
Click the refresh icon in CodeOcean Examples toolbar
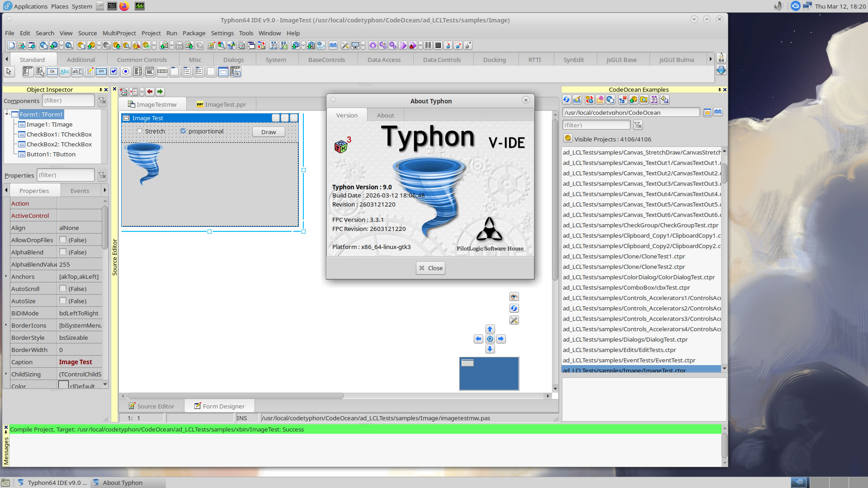(566, 100)
